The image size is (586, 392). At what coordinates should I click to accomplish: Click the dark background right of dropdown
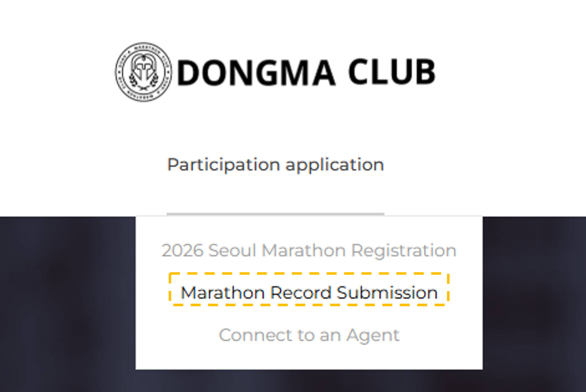pos(534,304)
